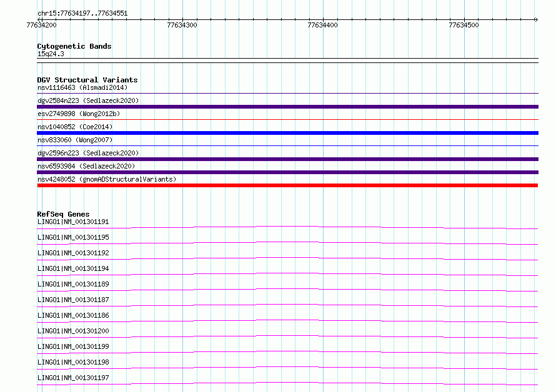This screenshot has height=392, width=556.
Task: Select the Cytogenetic Bands track title
Action: pos(74,46)
